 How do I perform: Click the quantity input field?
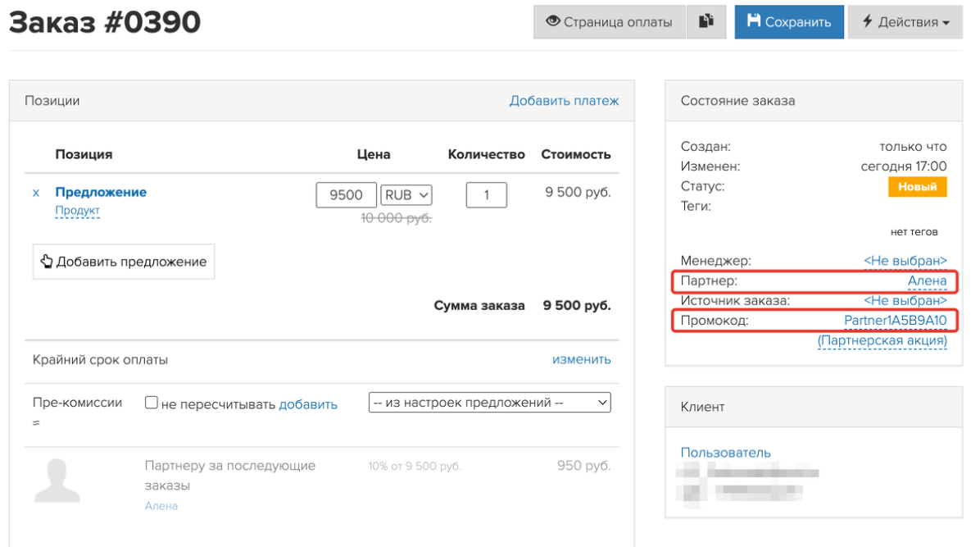[x=486, y=195]
